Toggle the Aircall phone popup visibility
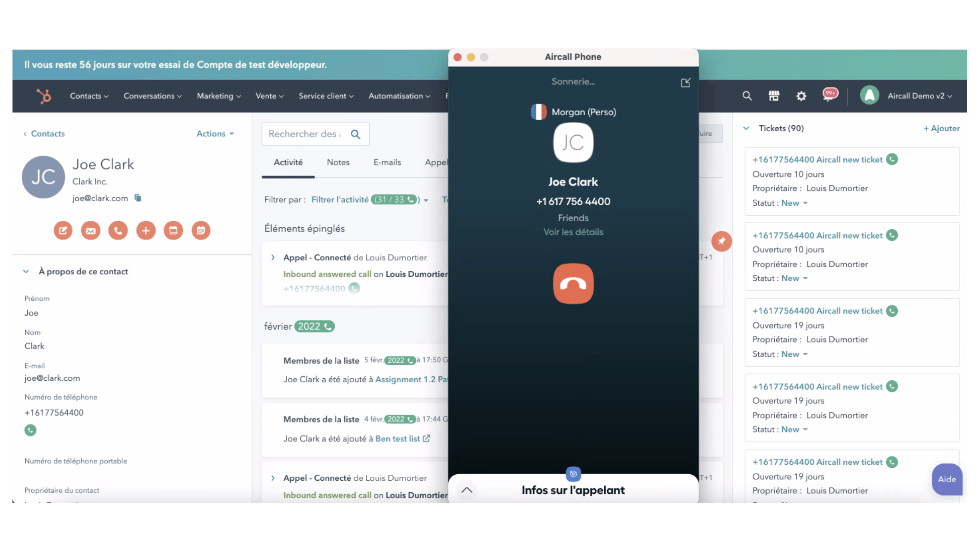The width and height of the screenshot is (980, 551). [x=686, y=82]
